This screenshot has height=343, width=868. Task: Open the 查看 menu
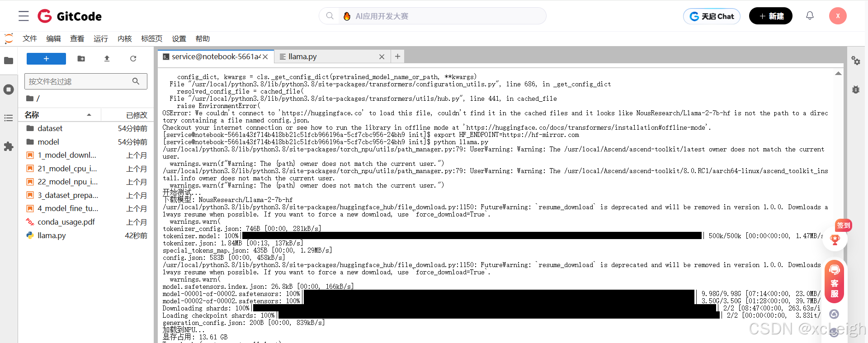pos(77,39)
